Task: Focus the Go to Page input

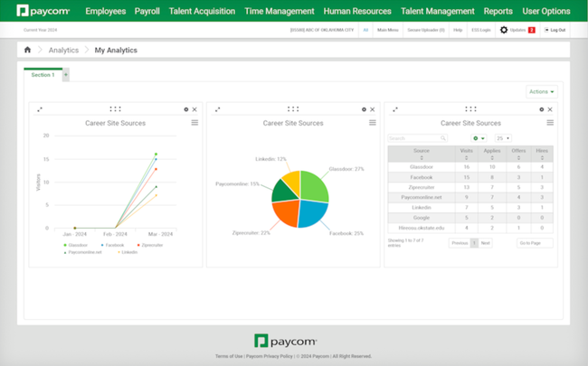Action: (535, 243)
